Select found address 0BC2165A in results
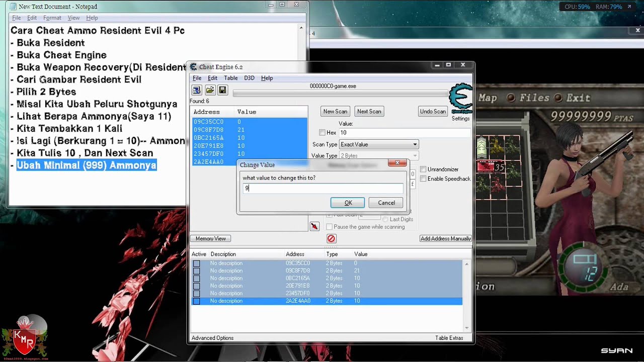 pyautogui.click(x=250, y=138)
